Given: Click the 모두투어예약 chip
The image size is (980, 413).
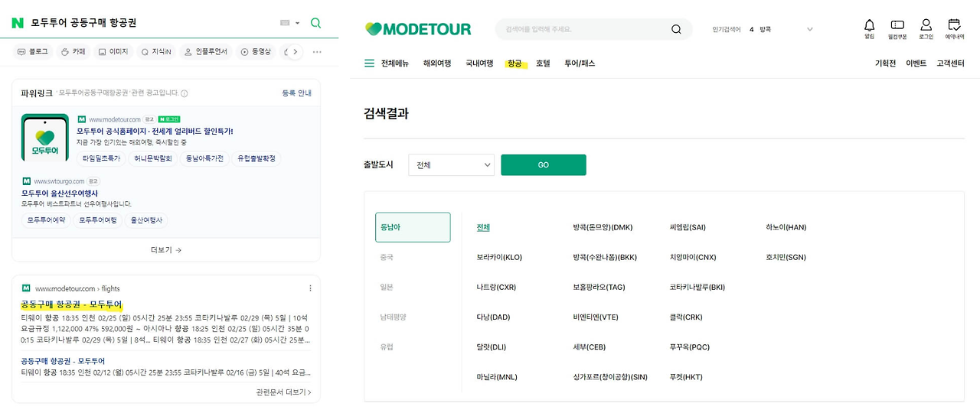Looking at the screenshot, I should click(x=46, y=220).
